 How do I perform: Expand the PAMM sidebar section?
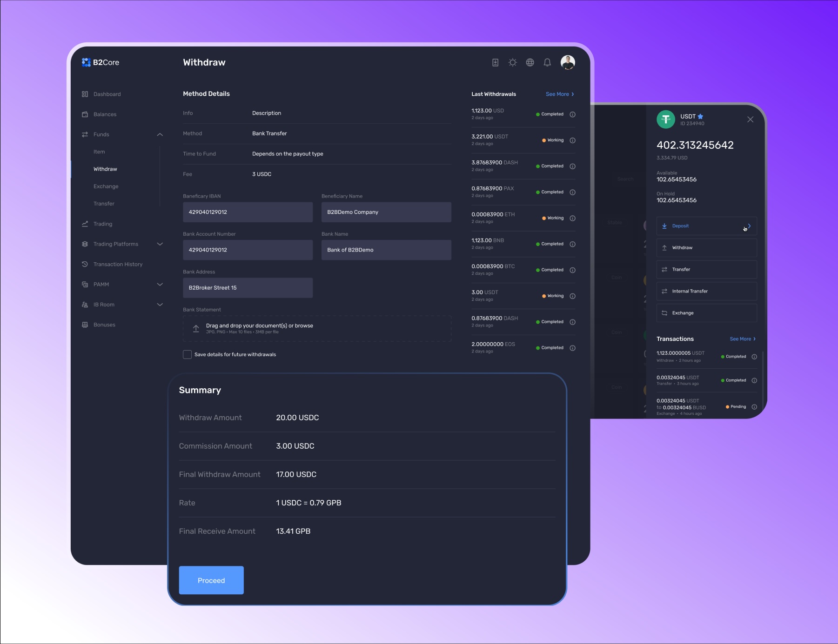160,285
